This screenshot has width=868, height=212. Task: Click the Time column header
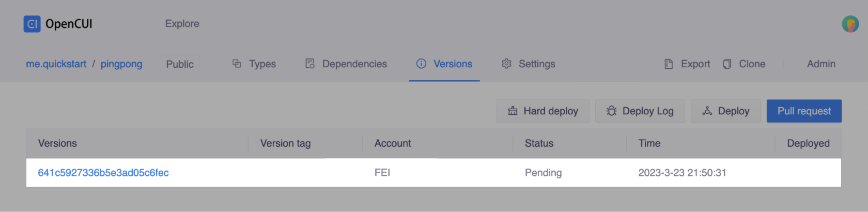click(649, 143)
